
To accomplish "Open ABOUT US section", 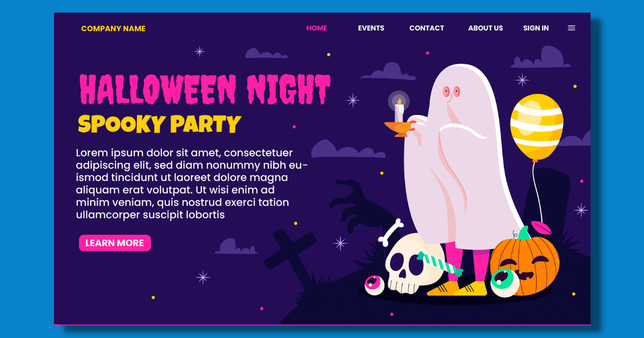I will coord(486,28).
